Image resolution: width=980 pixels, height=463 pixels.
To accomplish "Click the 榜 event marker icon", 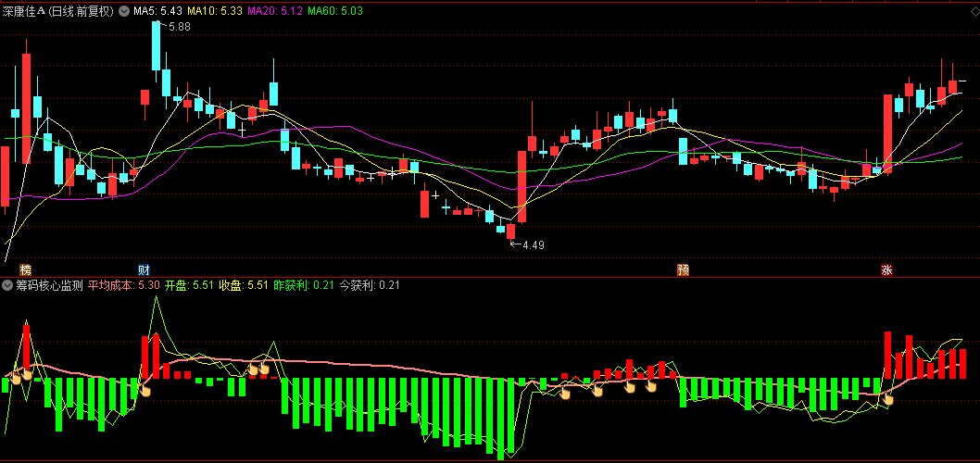I will coord(26,269).
